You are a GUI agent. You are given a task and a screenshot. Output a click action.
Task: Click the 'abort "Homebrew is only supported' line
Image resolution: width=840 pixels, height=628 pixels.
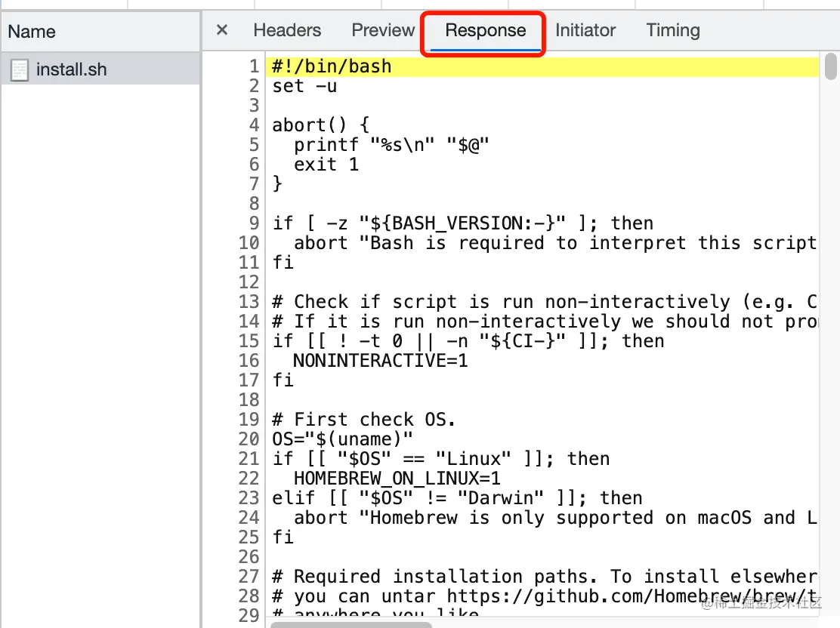coord(555,518)
